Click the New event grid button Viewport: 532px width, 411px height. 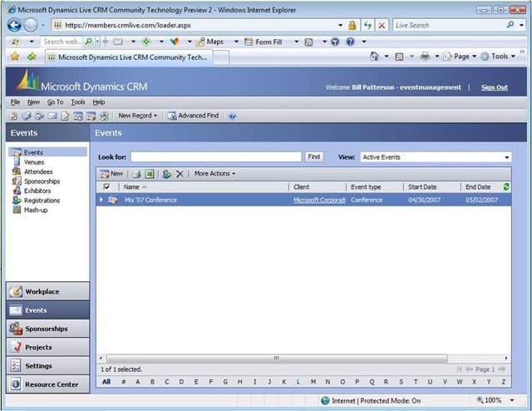pos(111,174)
